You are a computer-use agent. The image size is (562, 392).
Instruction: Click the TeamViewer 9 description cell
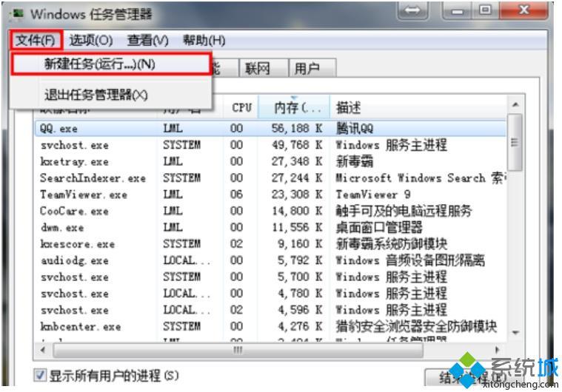[x=373, y=195]
